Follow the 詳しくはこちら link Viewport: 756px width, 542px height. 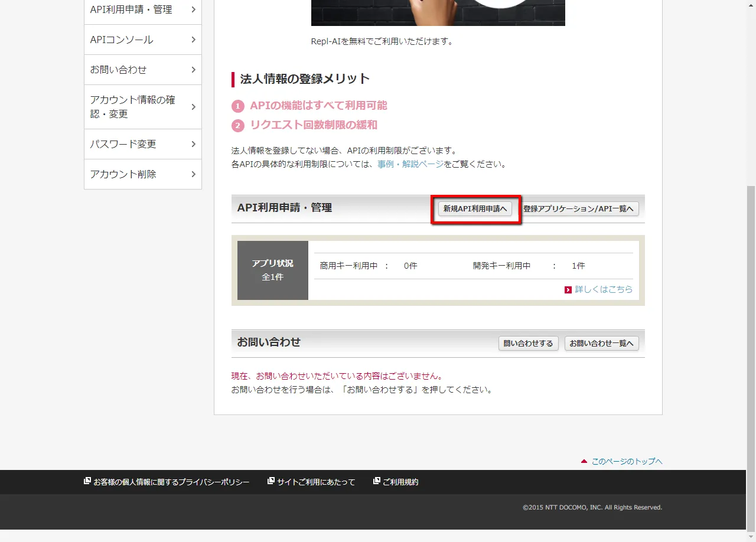604,289
